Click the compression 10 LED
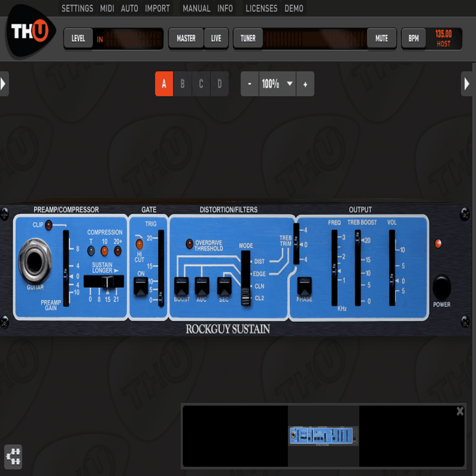 (104, 251)
